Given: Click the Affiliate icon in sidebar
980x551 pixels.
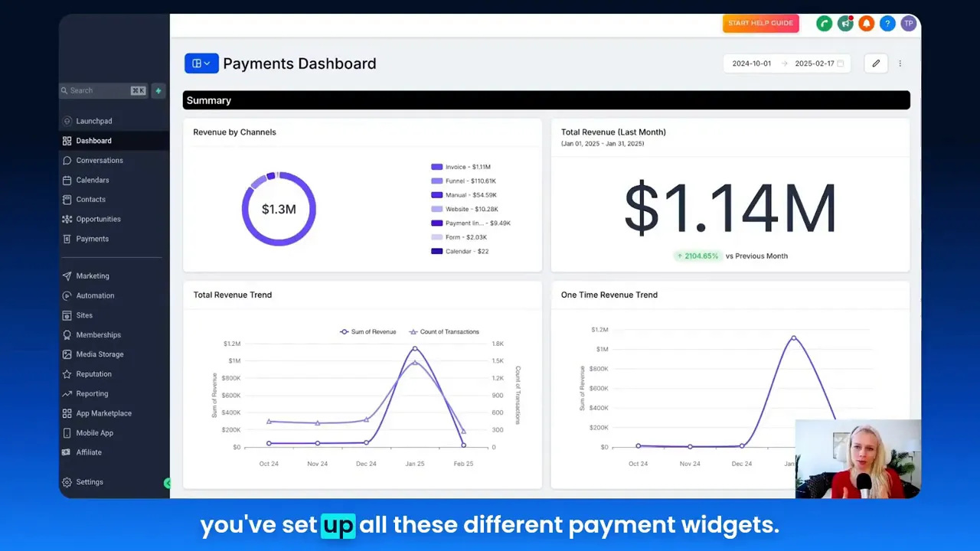Looking at the screenshot, I should tap(67, 452).
